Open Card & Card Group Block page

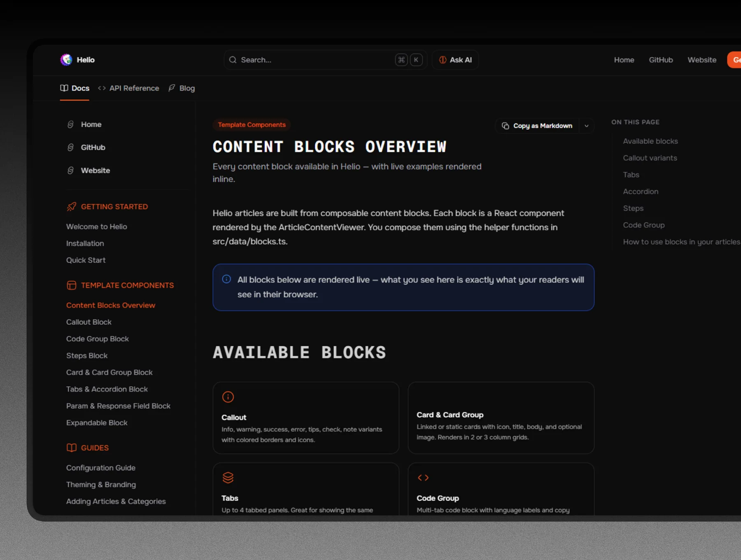[110, 372]
